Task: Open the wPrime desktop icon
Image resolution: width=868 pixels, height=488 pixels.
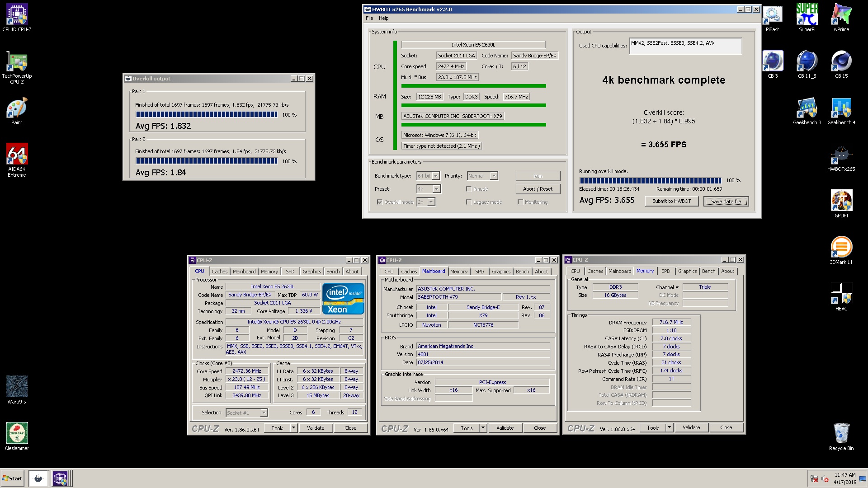Action: pos(841,18)
